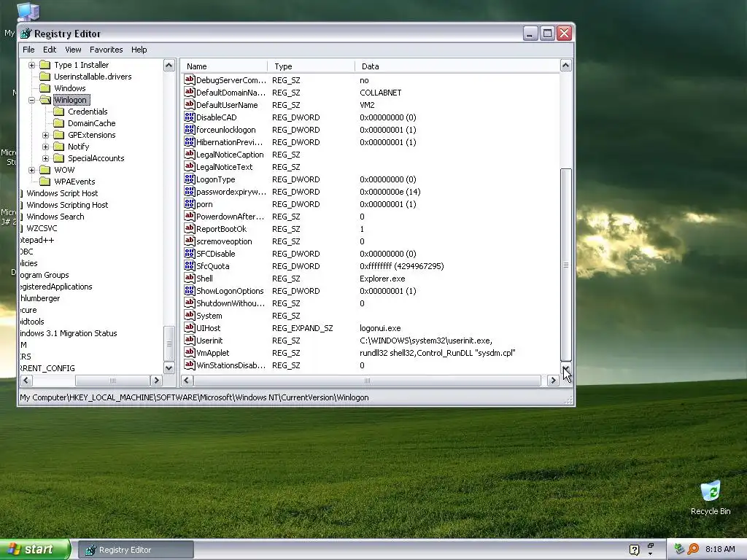Click the LogonType DWORD icon
Image resolution: width=747 pixels, height=560 pixels.
pyautogui.click(x=189, y=179)
